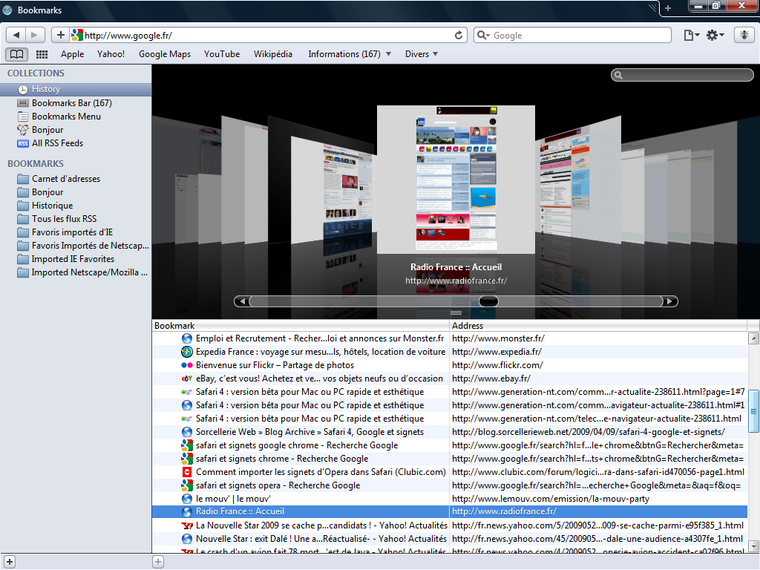
Task: Select All RSS Feeds collection
Action: (x=76, y=143)
